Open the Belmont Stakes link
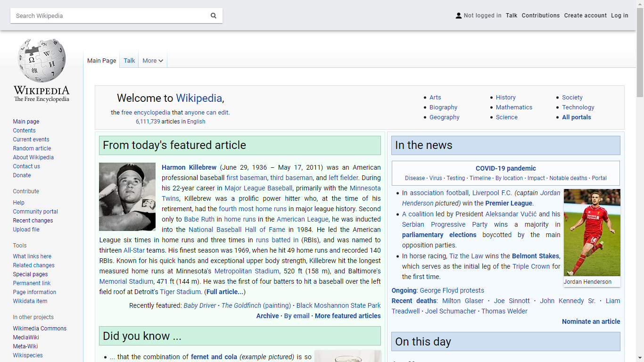644x362 pixels. point(536,256)
